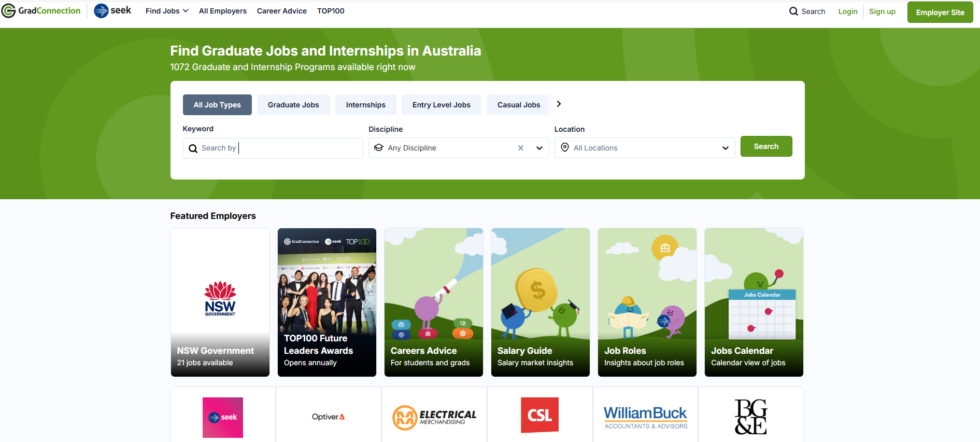Select the Graduate Jobs tab

click(293, 105)
